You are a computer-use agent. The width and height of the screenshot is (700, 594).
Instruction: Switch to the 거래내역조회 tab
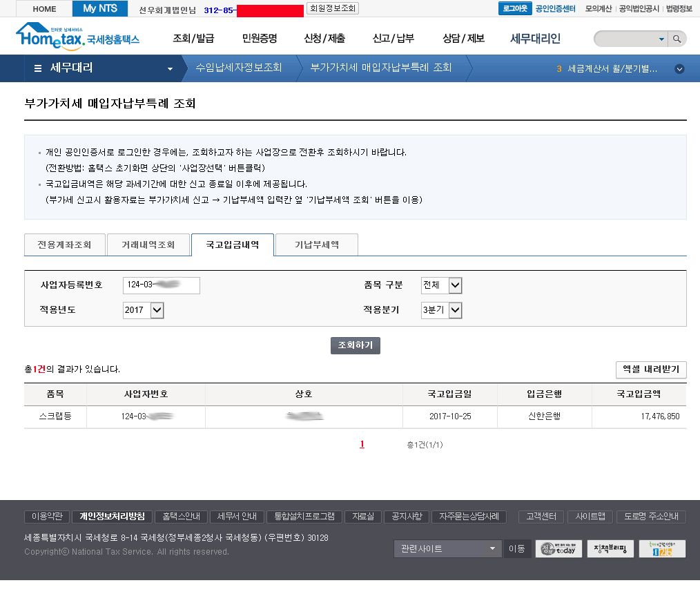148,245
